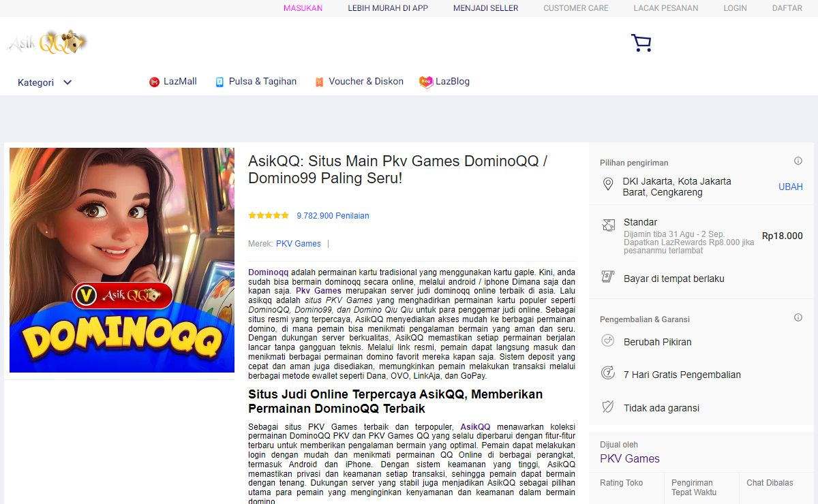Open the MASUKAN top menu item

303,8
